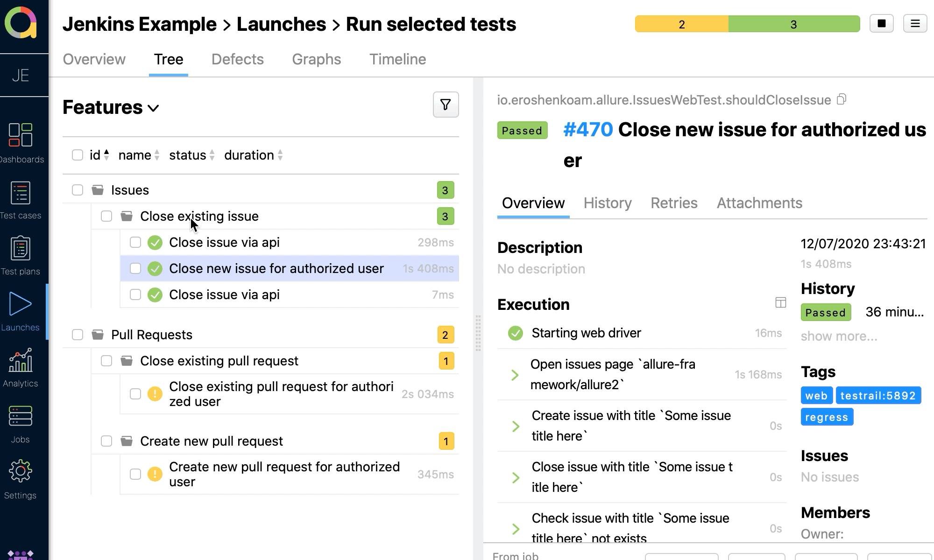
Task: Open the Features grouping dropdown
Action: coord(111,108)
